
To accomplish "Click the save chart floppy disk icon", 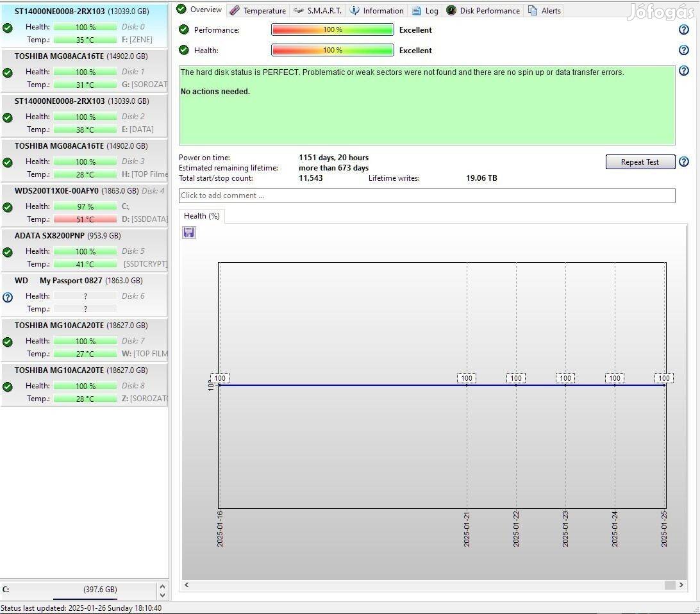I will tap(189, 233).
